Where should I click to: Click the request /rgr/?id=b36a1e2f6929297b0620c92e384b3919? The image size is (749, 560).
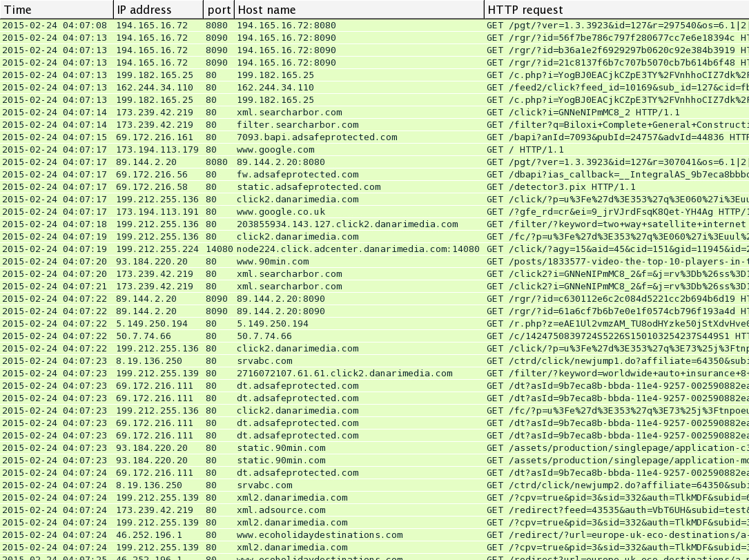pyautogui.click(x=618, y=50)
